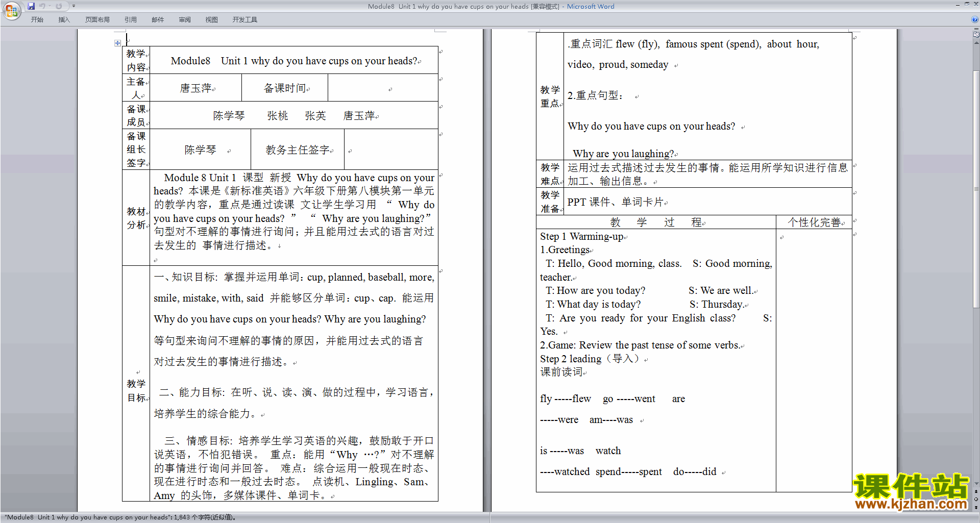The height and width of the screenshot is (523, 980).
Task: Go to previous page with double-up arrow
Action: (x=976, y=491)
